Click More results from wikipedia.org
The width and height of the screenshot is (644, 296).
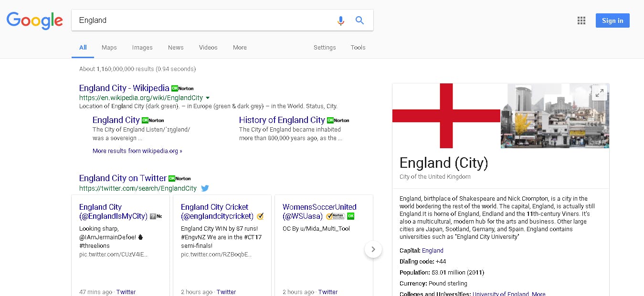pyautogui.click(x=137, y=151)
